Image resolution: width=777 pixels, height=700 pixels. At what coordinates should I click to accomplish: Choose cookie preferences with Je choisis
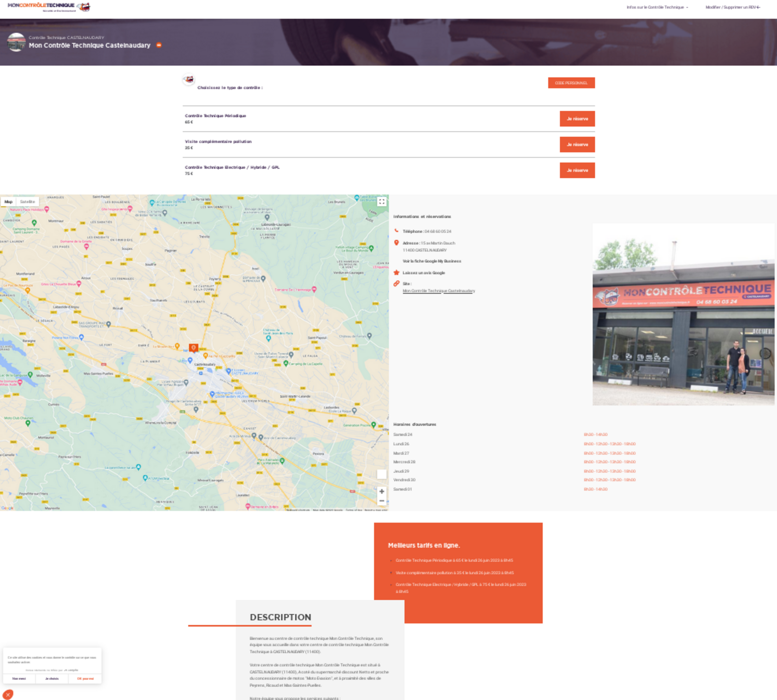pyautogui.click(x=52, y=678)
